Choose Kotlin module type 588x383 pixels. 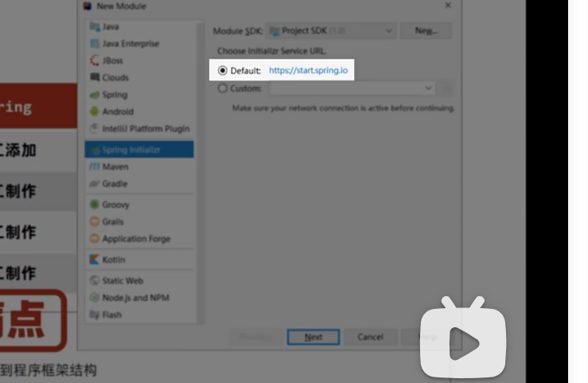coord(139,260)
